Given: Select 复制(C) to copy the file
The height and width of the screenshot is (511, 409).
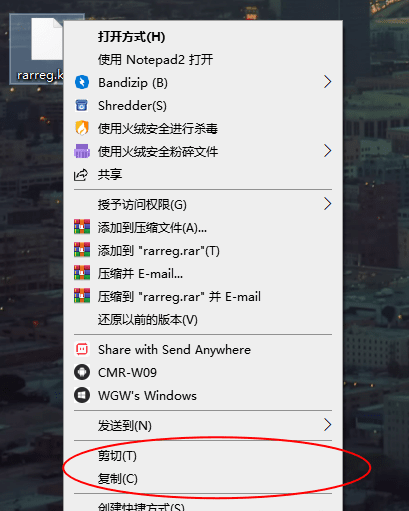Looking at the screenshot, I should pos(203,479).
